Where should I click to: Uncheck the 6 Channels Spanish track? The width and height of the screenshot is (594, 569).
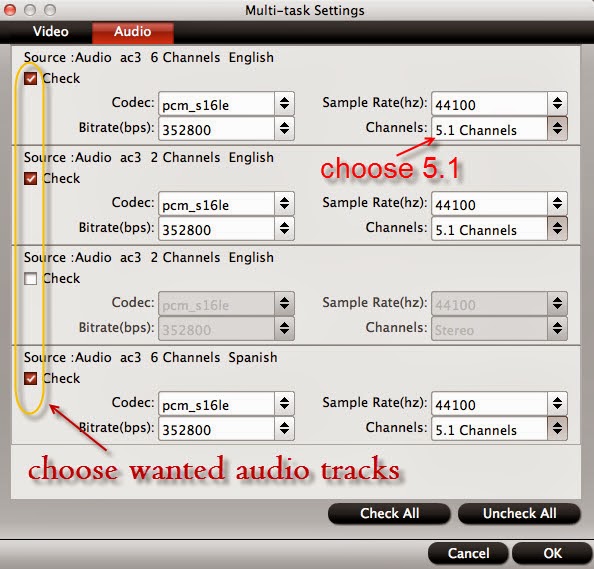[x=30, y=378]
